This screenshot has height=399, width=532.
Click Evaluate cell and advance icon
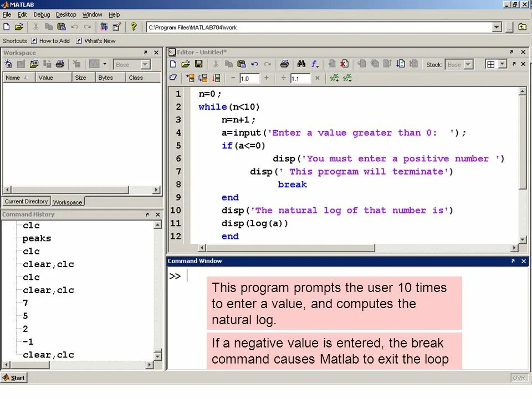coord(203,78)
